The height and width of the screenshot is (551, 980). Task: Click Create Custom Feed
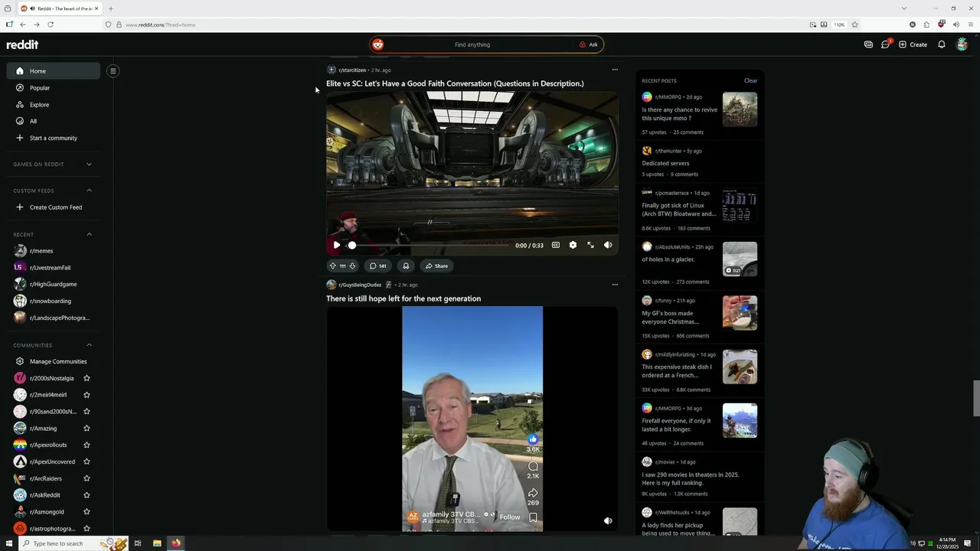click(54, 207)
